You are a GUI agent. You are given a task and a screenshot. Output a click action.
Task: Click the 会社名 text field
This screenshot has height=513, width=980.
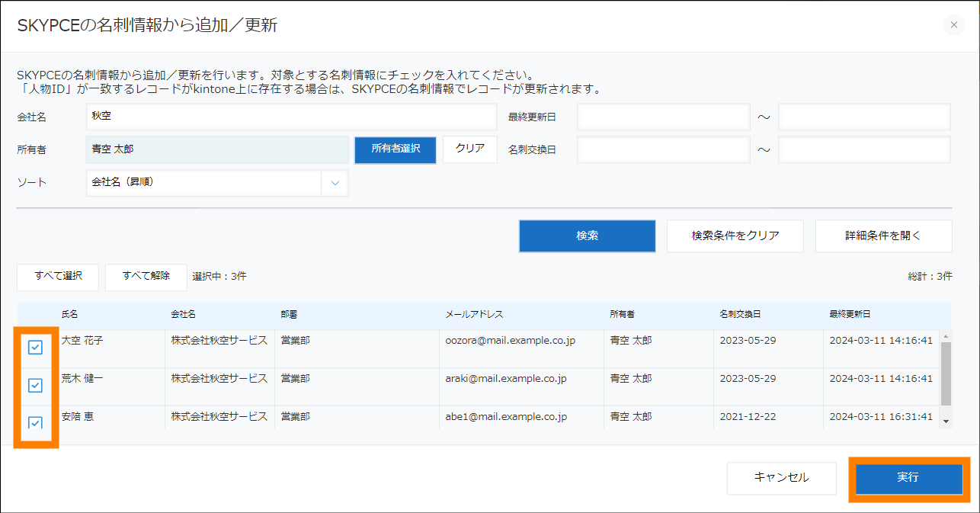tap(291, 117)
